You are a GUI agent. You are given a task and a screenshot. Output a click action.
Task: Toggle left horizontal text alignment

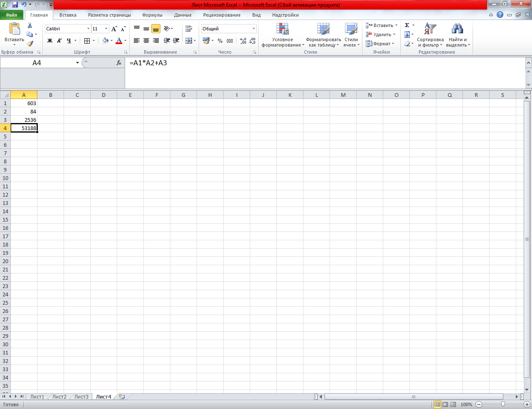(137, 41)
